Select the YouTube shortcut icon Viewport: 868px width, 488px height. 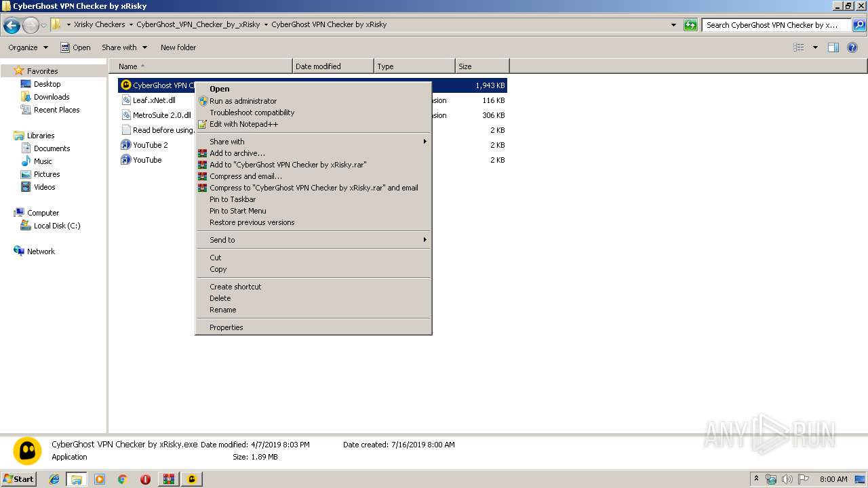125,160
